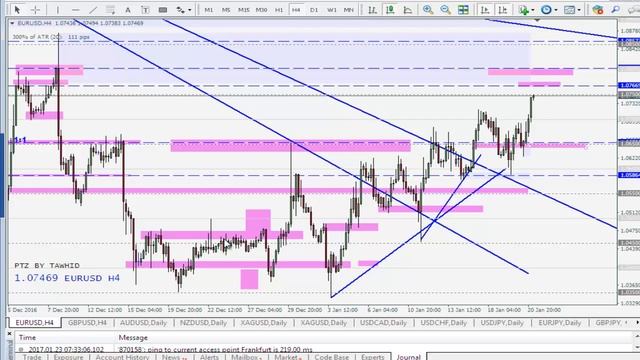Sort journal by Message column
Viewport: 640px width, 360px height.
373,338
